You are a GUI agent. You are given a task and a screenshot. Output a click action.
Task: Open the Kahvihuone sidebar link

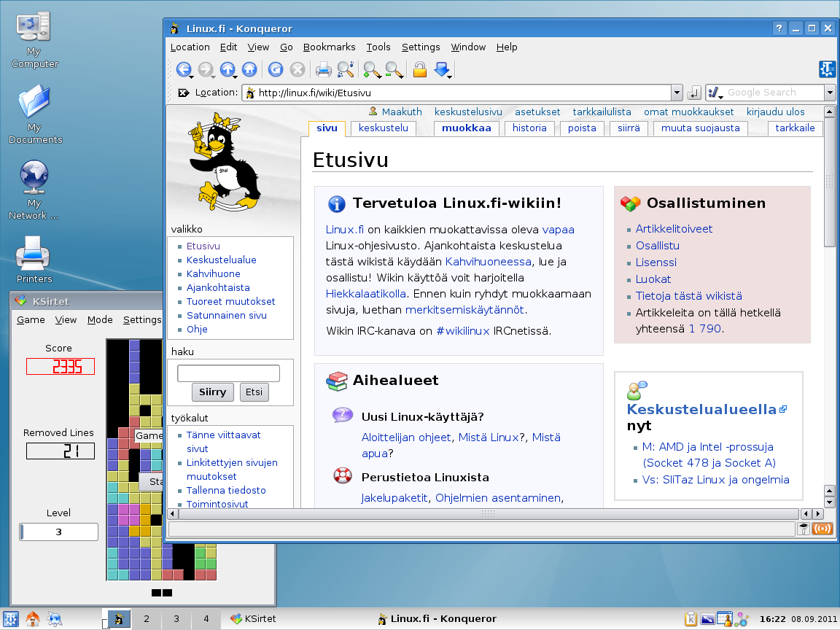click(x=213, y=273)
